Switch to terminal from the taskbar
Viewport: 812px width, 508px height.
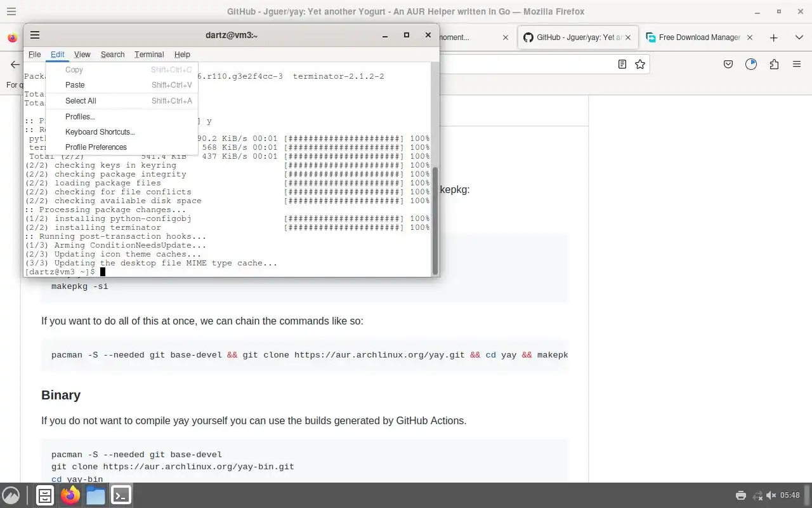pos(121,495)
